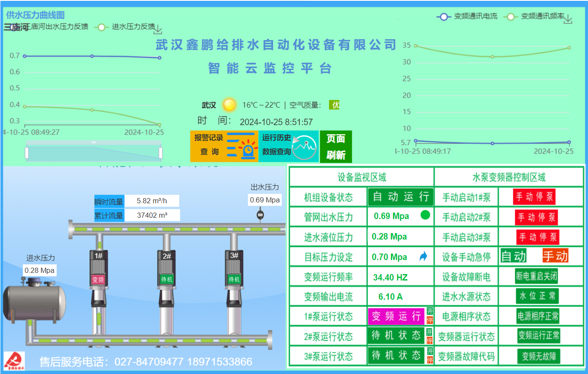Click time text 2024-10-25 8:51:57
This screenshot has height=374, width=588.
pyautogui.click(x=276, y=122)
